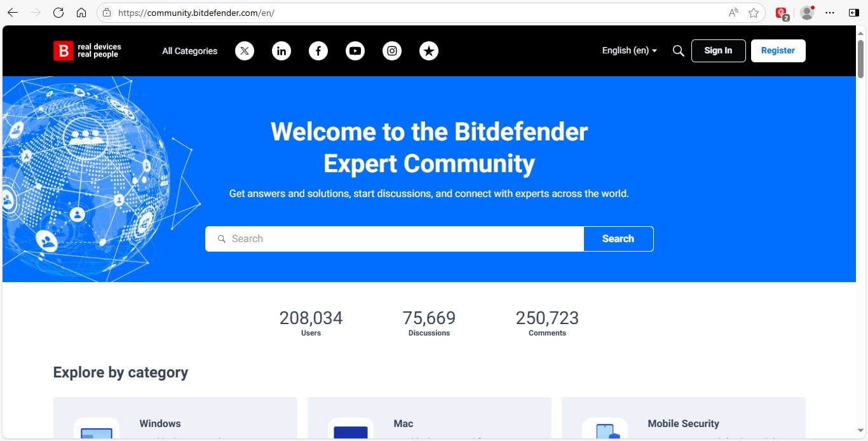
Task: Open the Windows category card
Action: [x=175, y=419]
